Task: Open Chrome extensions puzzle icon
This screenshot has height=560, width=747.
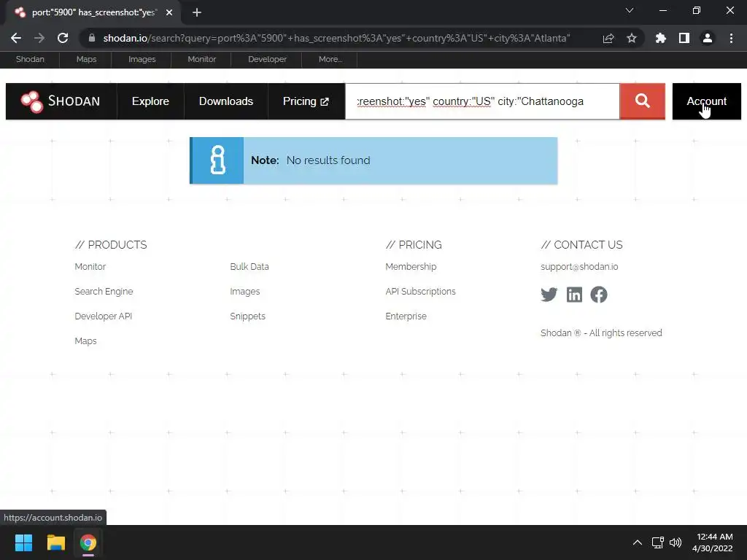Action: click(660, 38)
